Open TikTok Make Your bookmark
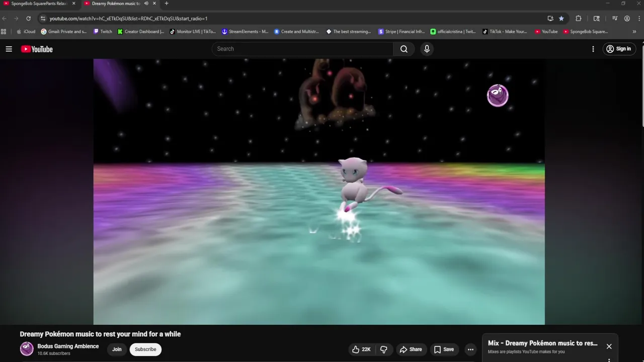The height and width of the screenshot is (362, 644). pyautogui.click(x=505, y=32)
